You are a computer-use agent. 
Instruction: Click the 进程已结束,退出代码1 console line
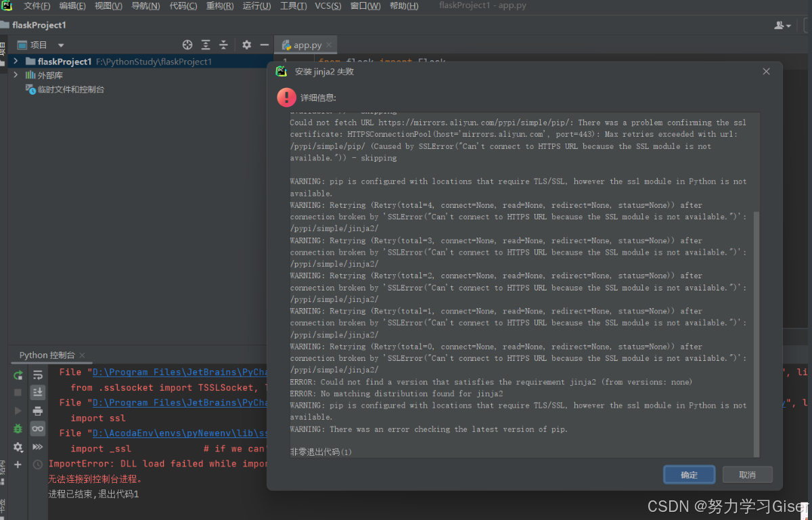tap(93, 494)
